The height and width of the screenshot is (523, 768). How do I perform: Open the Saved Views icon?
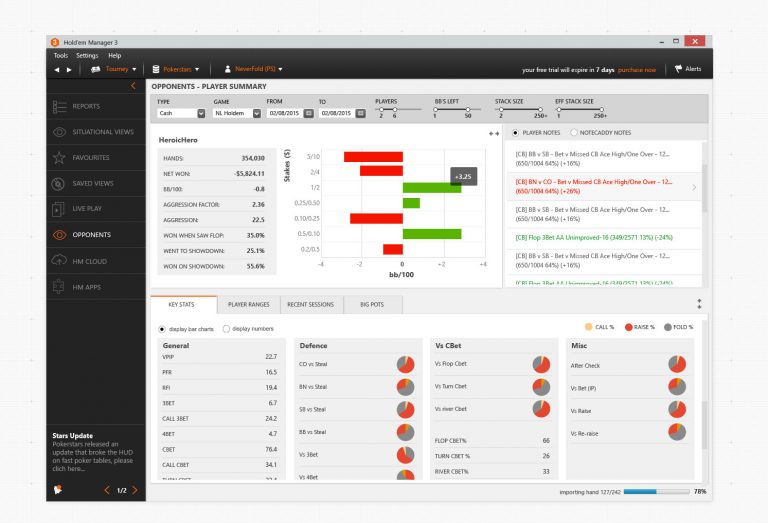[x=60, y=184]
